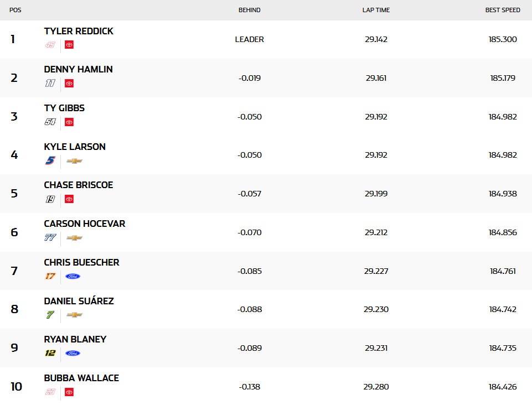Click the Toyota logo under Bubba Wallace
This screenshot has height=405, width=532.
[69, 392]
